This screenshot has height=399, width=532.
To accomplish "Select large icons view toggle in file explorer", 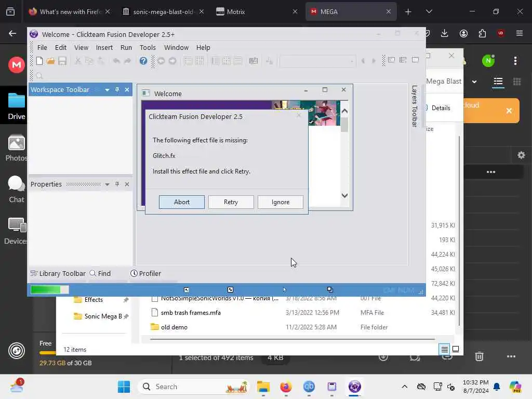I will click(456, 349).
